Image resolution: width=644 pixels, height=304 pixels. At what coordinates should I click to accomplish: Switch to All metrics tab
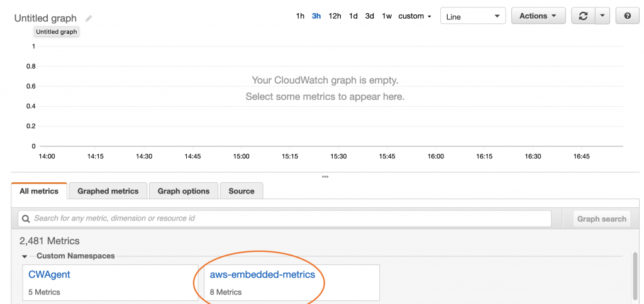(x=39, y=191)
